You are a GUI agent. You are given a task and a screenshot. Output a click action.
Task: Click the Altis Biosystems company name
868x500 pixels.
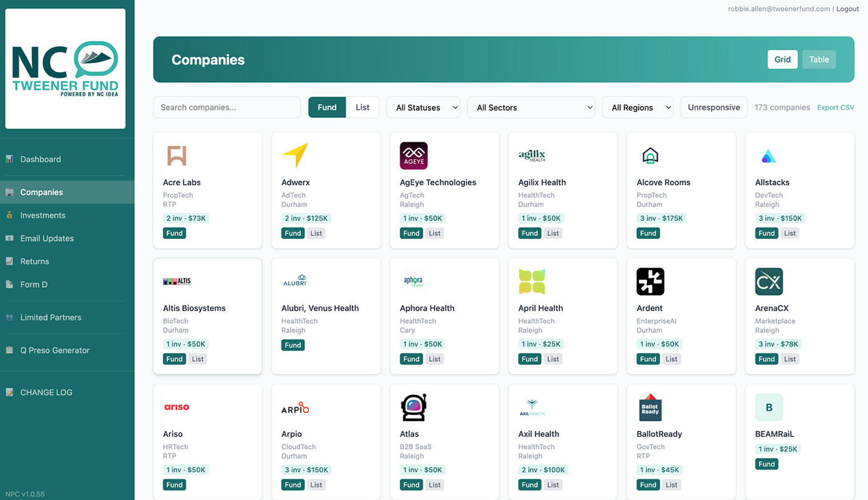(194, 308)
